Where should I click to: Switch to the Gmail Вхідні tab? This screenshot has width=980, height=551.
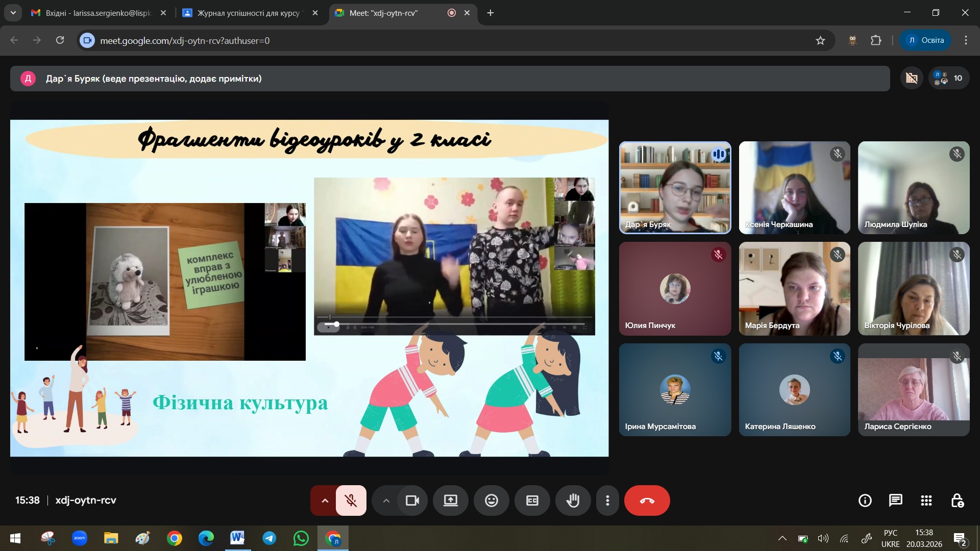(98, 13)
